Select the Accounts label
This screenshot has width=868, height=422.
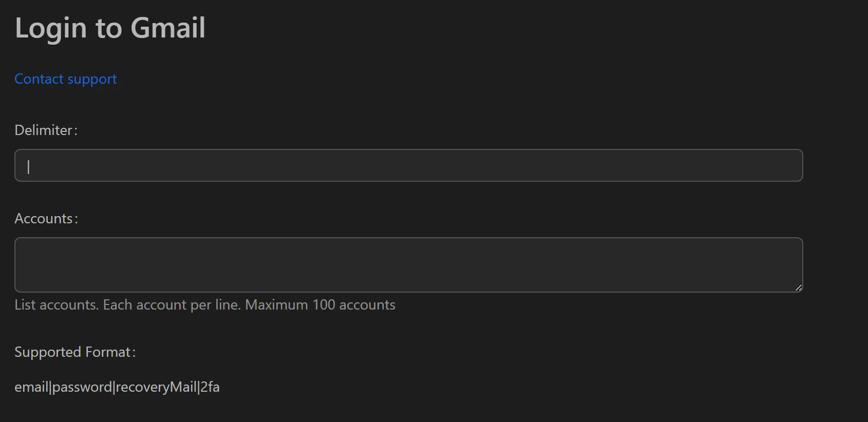tap(45, 218)
